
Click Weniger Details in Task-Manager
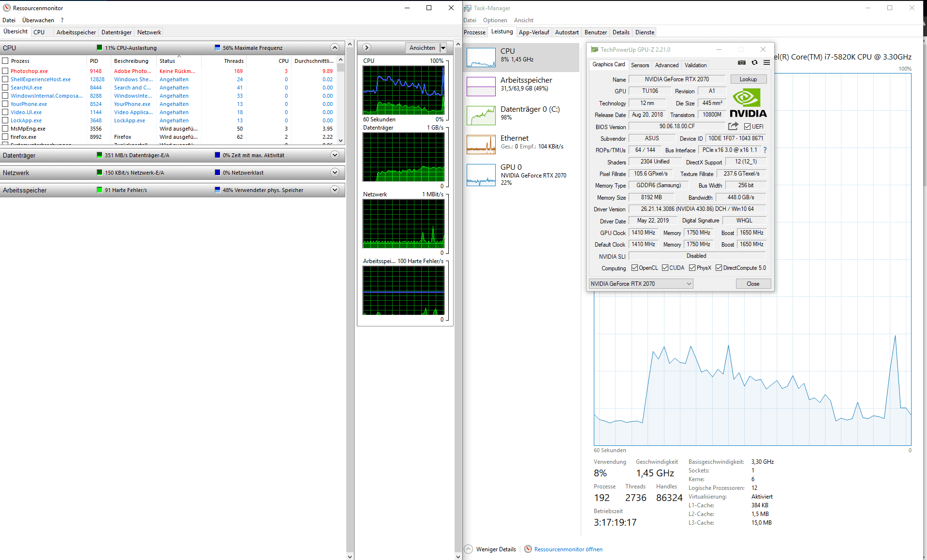(x=496, y=549)
